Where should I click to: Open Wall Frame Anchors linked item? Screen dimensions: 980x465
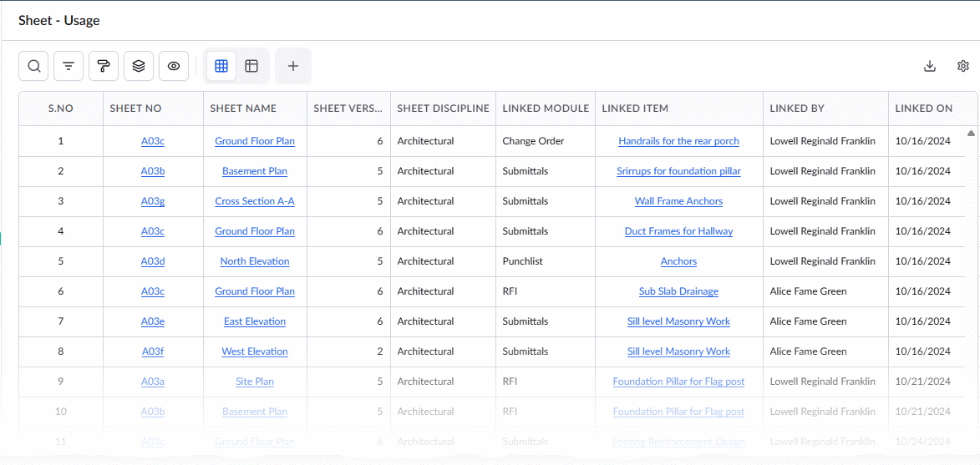[678, 201]
